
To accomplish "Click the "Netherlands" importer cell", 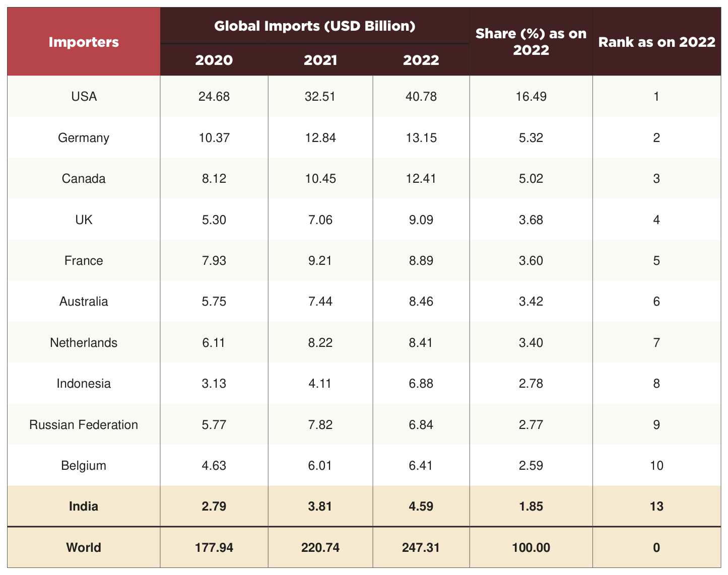I will coord(84,342).
